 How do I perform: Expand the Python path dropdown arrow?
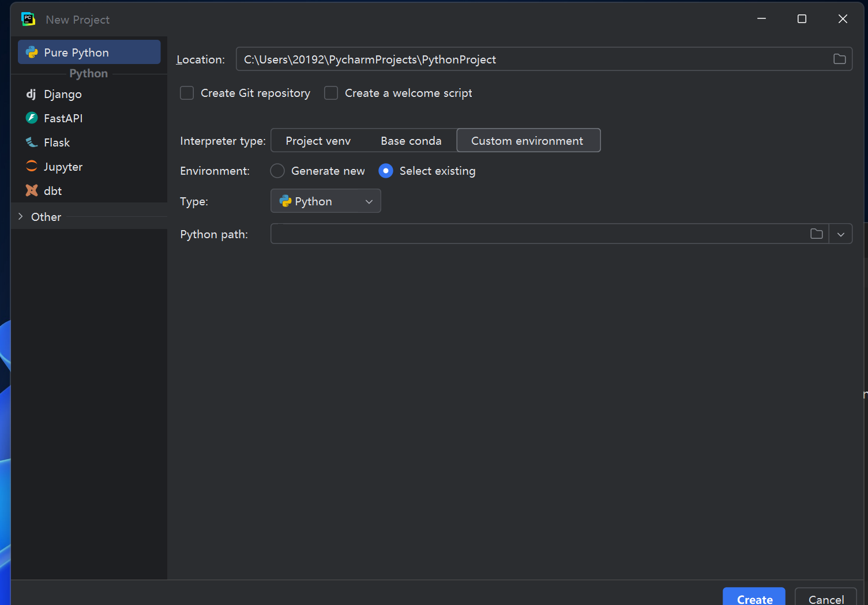(x=841, y=234)
